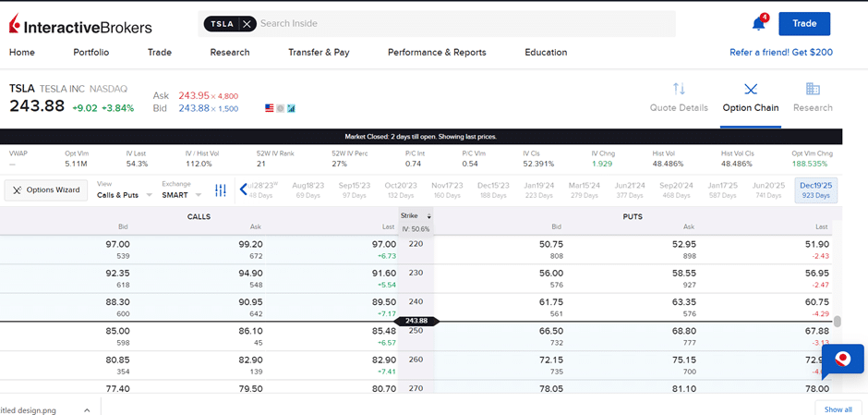Click call bid 97.00 at strike 220
The image size is (868, 415).
(x=117, y=244)
